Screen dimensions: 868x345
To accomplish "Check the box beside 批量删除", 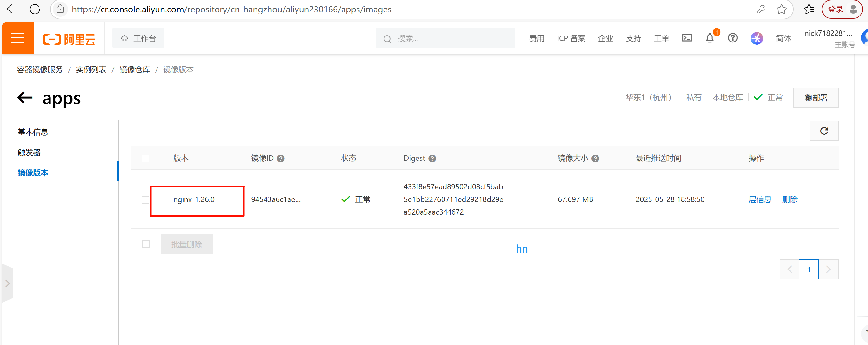I will [146, 244].
